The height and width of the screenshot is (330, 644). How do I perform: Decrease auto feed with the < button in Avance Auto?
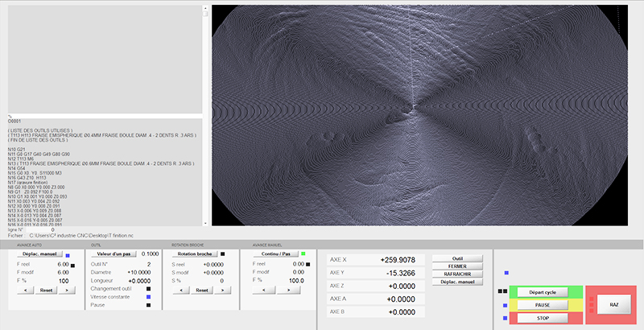[25, 291]
